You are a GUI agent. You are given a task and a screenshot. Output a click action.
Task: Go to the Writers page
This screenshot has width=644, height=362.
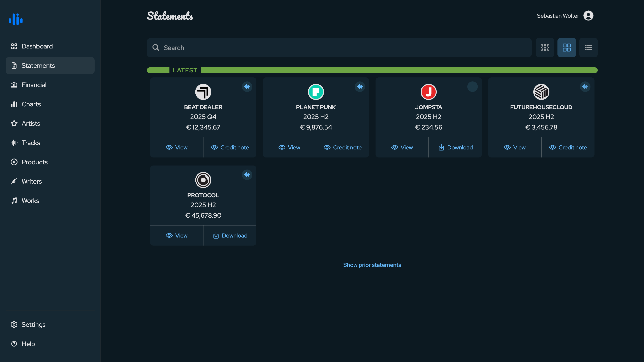[50, 181]
